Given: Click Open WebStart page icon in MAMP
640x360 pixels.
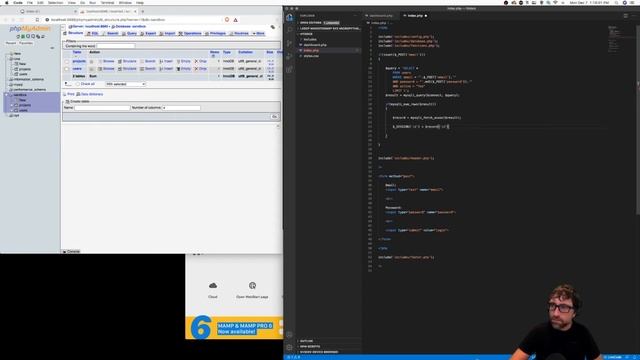Looking at the screenshot, I should point(252,286).
